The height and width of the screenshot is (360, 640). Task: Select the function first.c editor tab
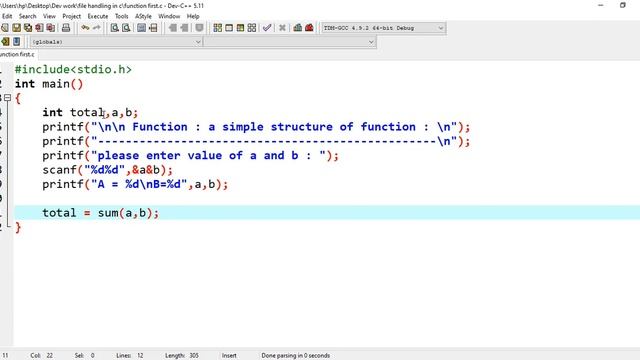click(x=18, y=54)
